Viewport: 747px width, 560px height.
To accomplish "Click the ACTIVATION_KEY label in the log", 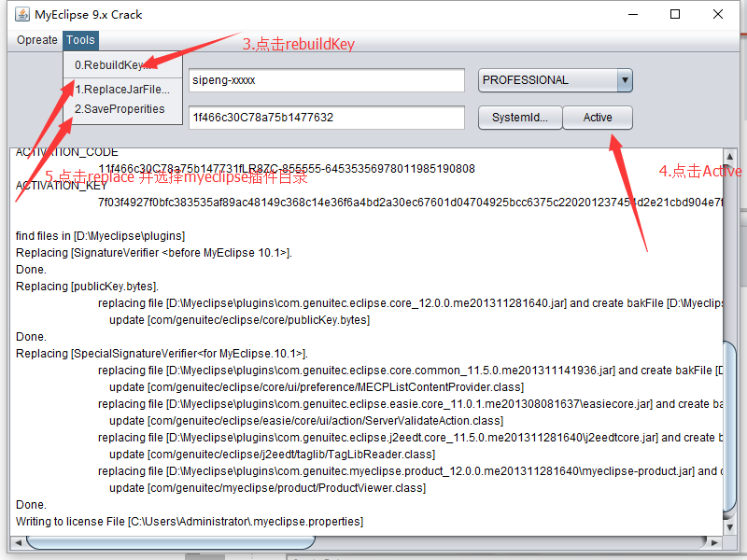I will point(61,186).
